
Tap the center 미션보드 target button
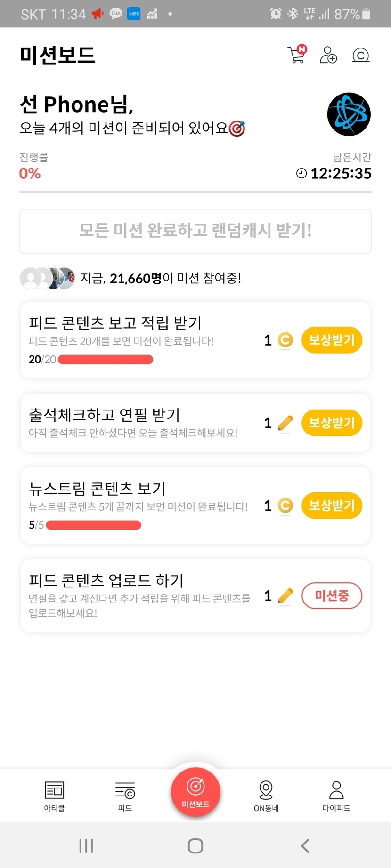coord(195,792)
